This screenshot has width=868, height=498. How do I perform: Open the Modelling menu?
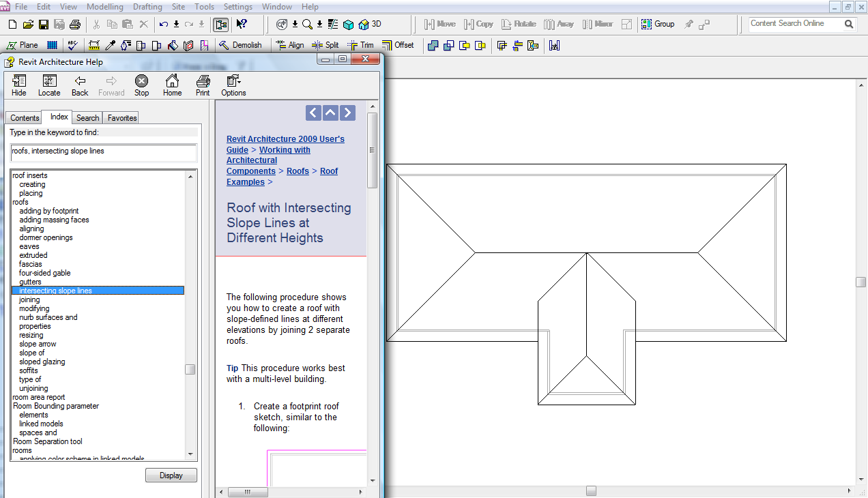[104, 7]
